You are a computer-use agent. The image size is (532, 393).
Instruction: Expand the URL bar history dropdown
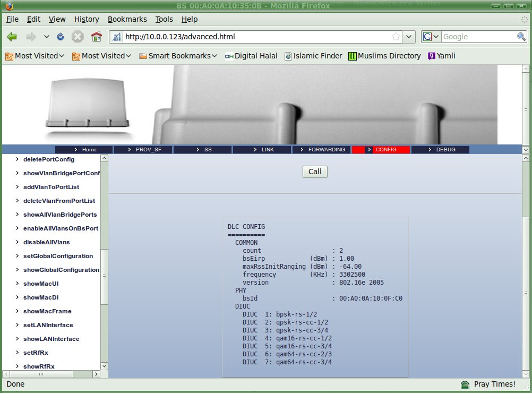pos(408,37)
